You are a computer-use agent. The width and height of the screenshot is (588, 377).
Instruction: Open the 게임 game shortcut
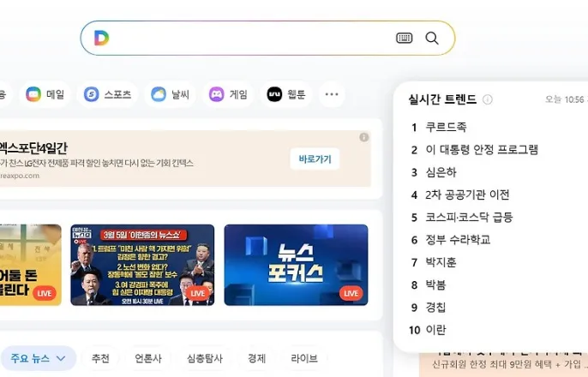click(228, 94)
